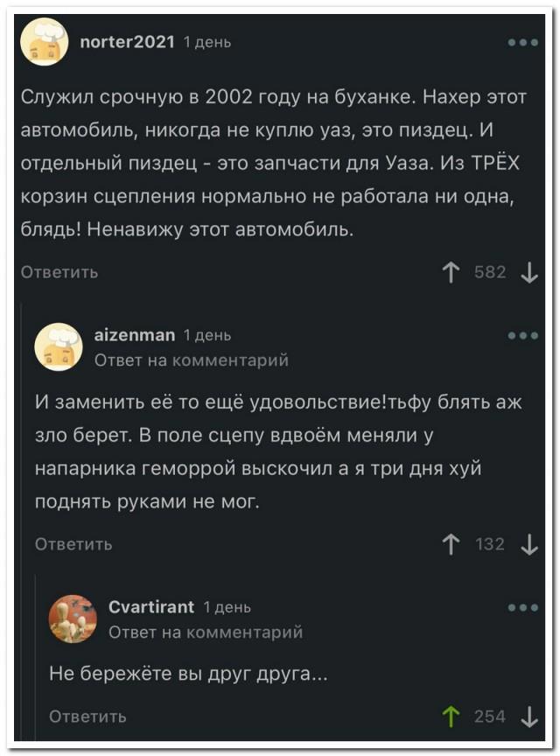
Task: Click 'Ответ на комментарий' under Cvartirant
Action: click(x=206, y=632)
